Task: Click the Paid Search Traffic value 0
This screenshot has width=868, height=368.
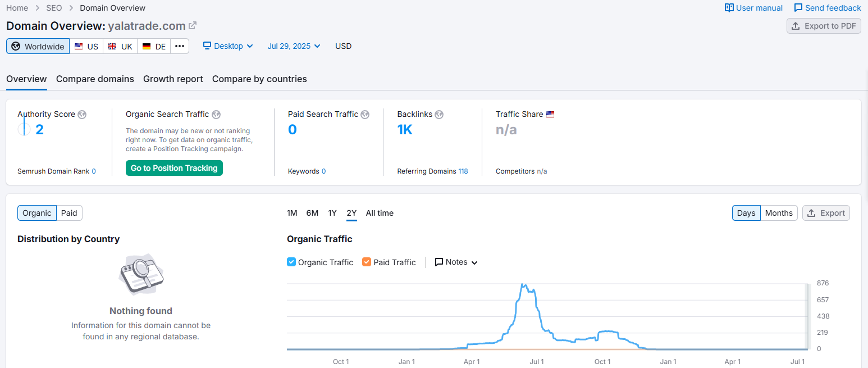Action: point(293,130)
